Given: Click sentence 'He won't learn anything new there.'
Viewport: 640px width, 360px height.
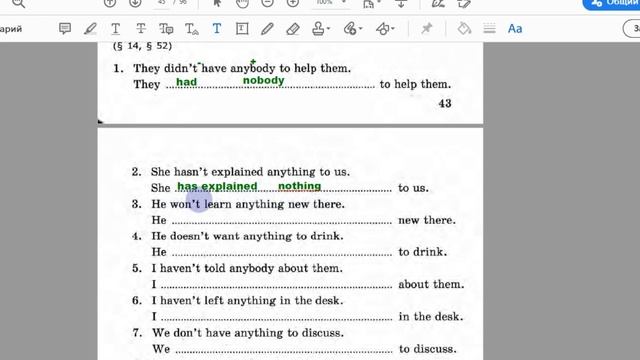Looking at the screenshot, I should [248, 204].
